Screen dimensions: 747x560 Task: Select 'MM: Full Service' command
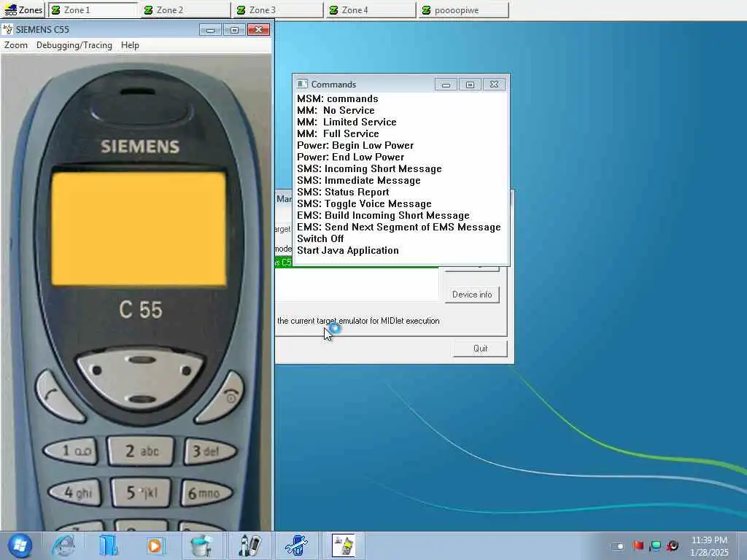338,134
